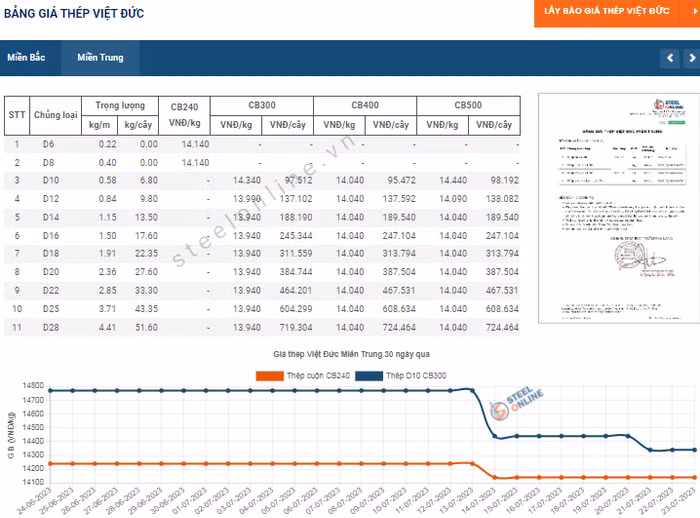Select the D8 row label
Viewport: 700px width, 518px height.
(x=48, y=163)
